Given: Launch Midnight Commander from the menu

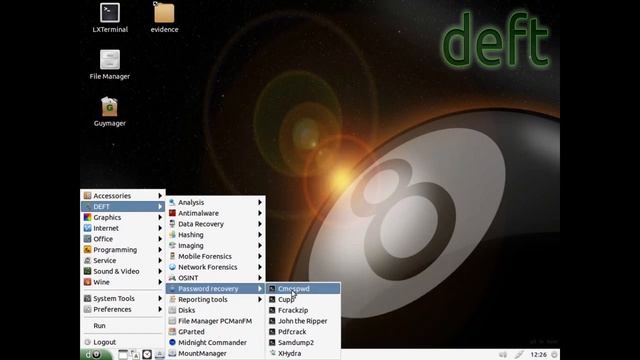Looking at the screenshot, I should click(x=216, y=342).
